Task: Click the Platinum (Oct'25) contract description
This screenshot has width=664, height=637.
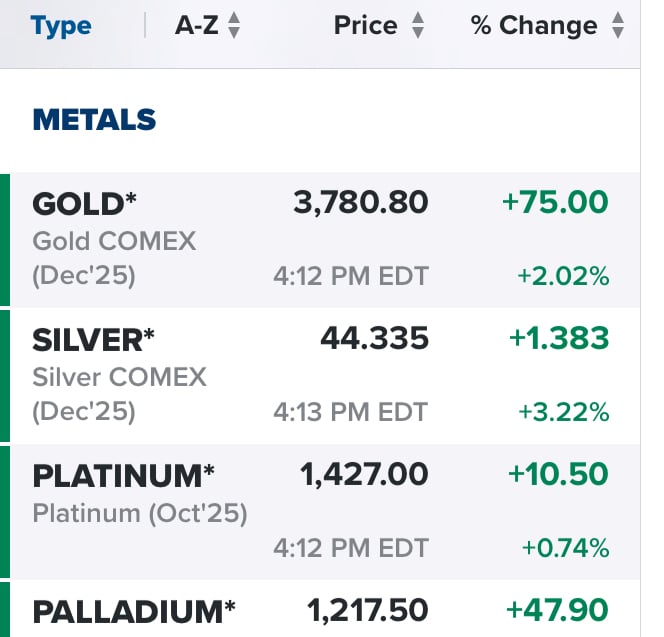Action: [x=140, y=513]
